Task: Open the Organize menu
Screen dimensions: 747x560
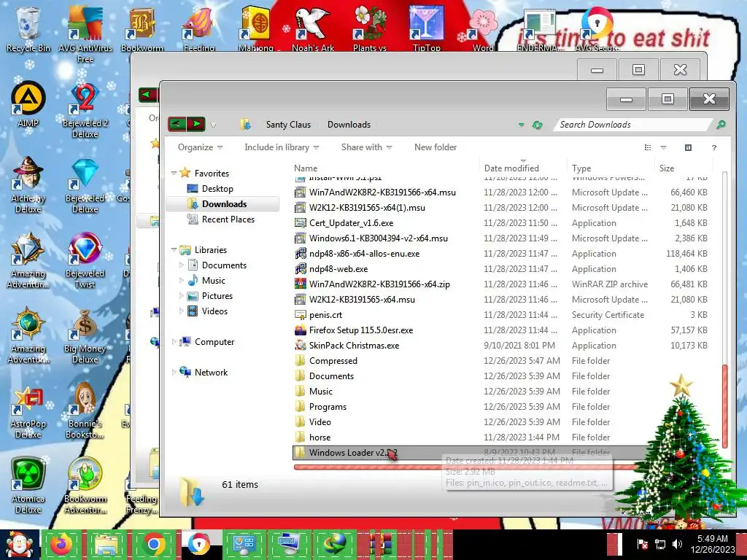Action: coord(200,147)
